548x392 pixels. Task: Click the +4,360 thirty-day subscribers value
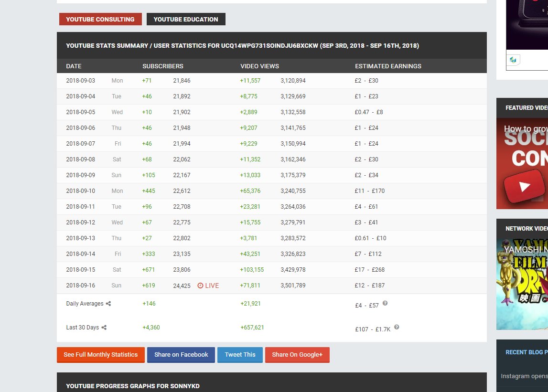[x=151, y=328]
